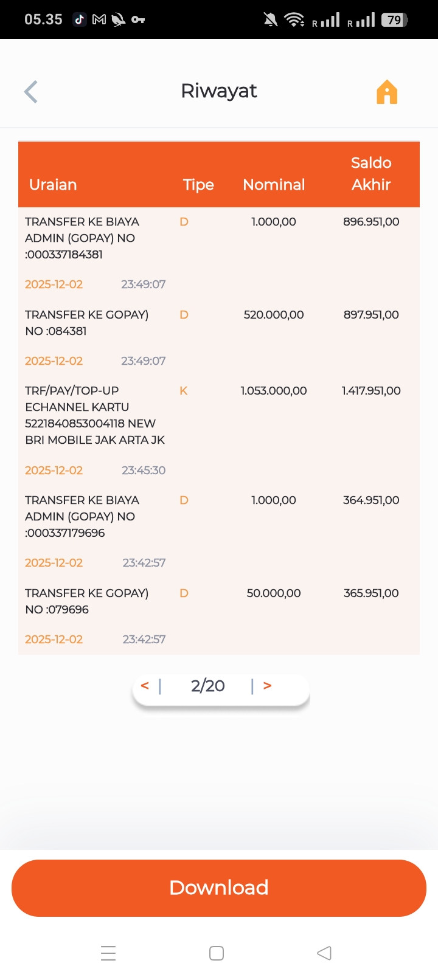The height and width of the screenshot is (980, 438).
Task: Tap the Saldo Akhir column header
Action: click(371, 174)
